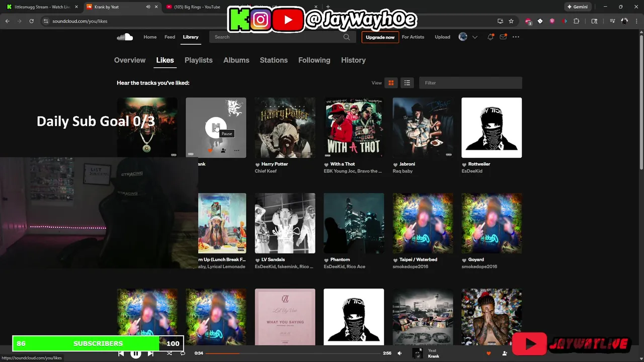Click the Upload link
644x362 pixels.
(x=443, y=37)
